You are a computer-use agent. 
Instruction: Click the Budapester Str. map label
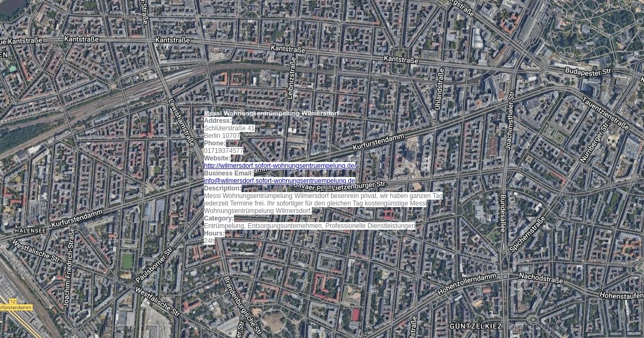(589, 70)
